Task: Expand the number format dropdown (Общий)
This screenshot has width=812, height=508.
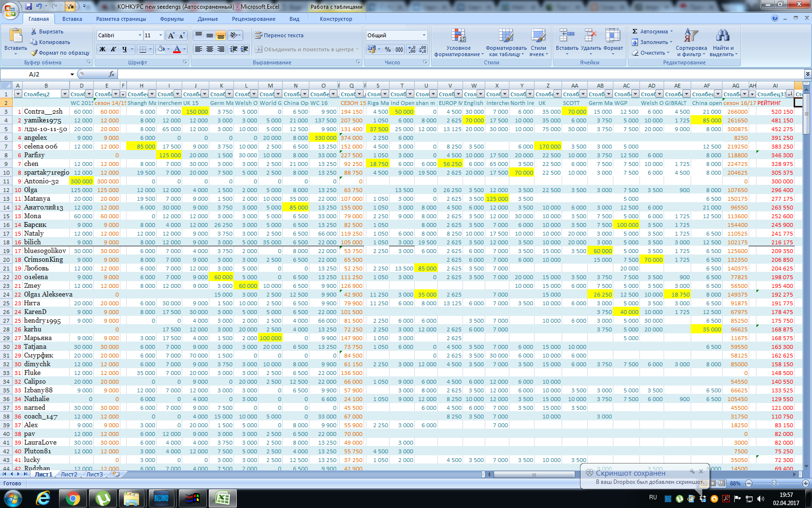Action: pos(424,35)
